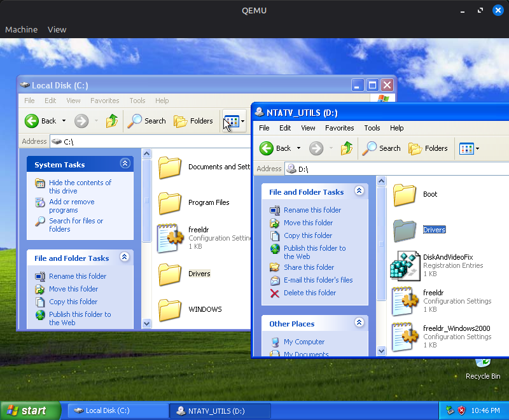
Task: Open DiskAndVideoFix registry entries file icon
Action: (x=405, y=265)
